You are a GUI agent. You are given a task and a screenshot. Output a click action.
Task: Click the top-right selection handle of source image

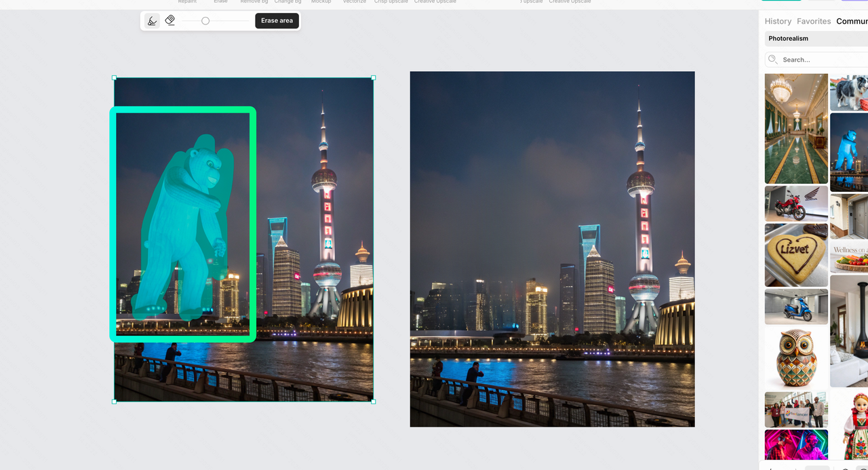[x=374, y=77]
